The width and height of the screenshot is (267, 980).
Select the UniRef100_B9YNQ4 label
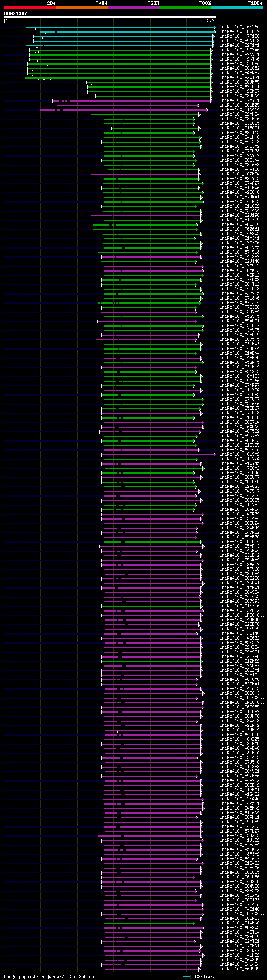click(x=239, y=114)
